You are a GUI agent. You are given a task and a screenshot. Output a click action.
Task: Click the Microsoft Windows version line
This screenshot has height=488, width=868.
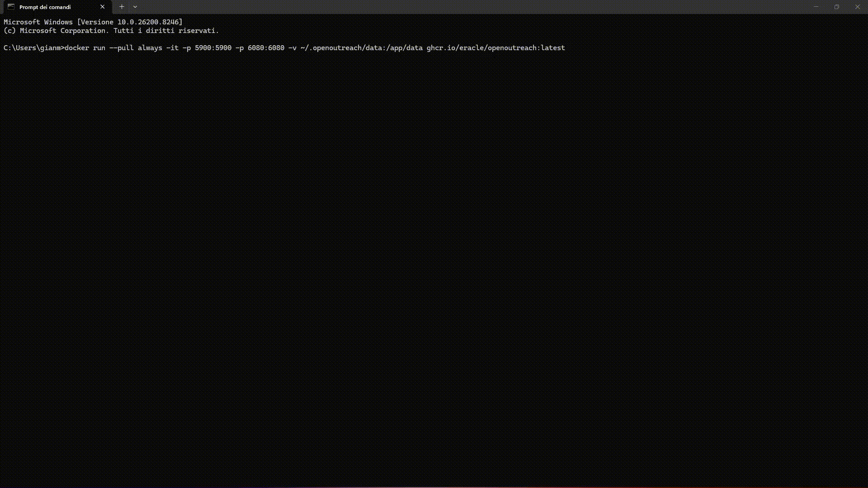(93, 22)
